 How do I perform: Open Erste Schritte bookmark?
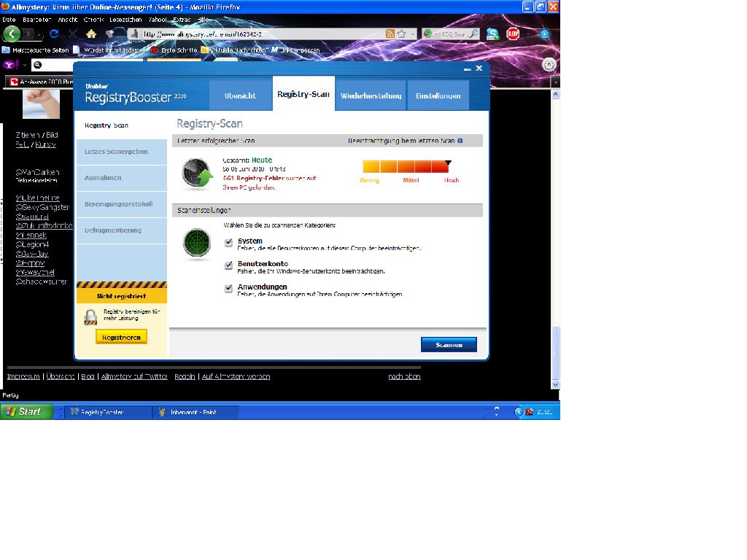(174, 50)
